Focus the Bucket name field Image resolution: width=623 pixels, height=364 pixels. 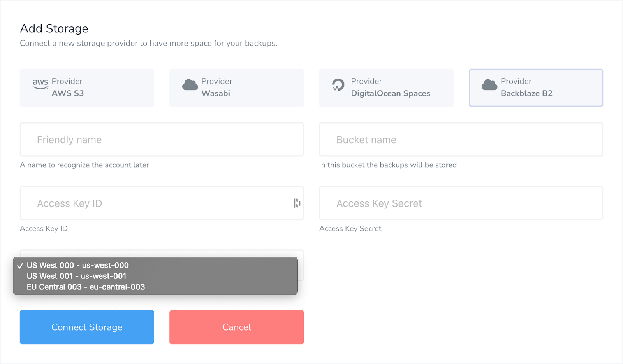[461, 140]
